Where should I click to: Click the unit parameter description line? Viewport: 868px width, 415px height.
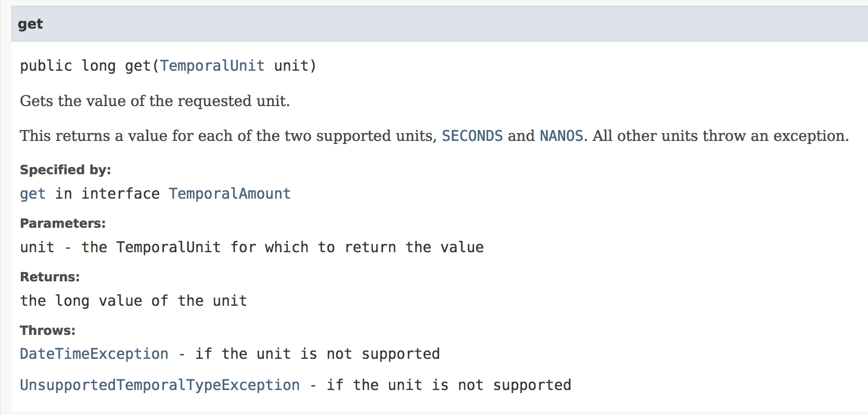point(252,248)
